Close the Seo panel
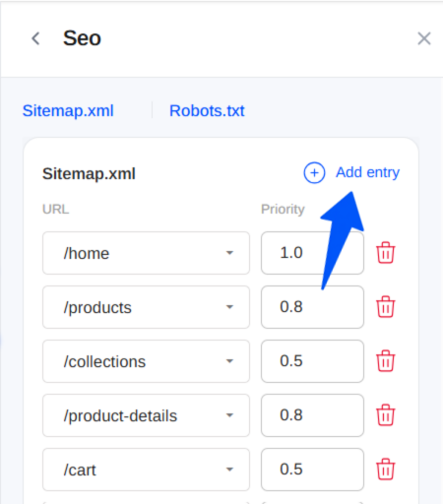This screenshot has width=443, height=504. tap(424, 38)
